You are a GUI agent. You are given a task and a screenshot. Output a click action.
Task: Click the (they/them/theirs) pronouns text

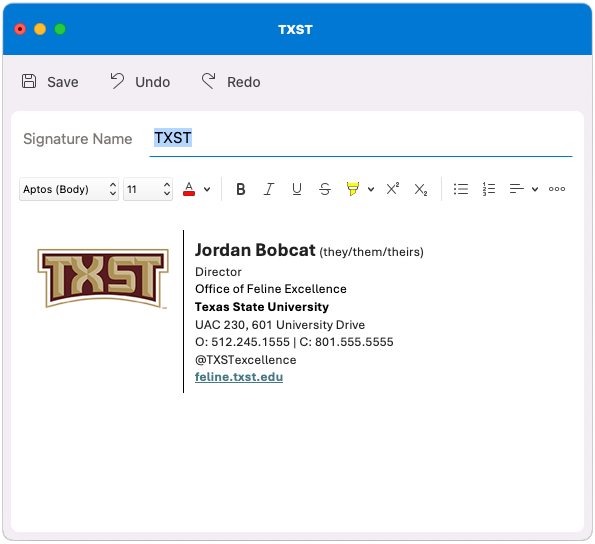coord(371,252)
